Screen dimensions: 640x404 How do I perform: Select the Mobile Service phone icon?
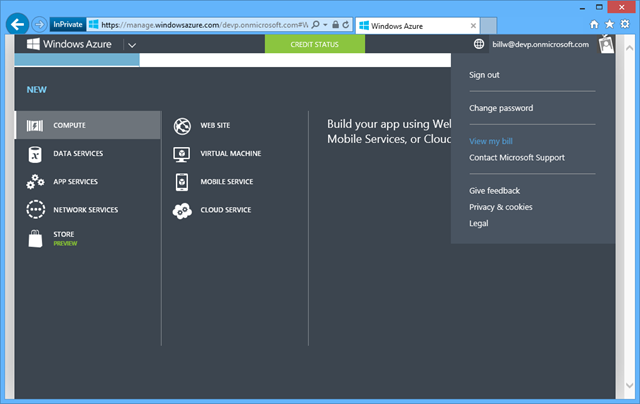(x=182, y=182)
